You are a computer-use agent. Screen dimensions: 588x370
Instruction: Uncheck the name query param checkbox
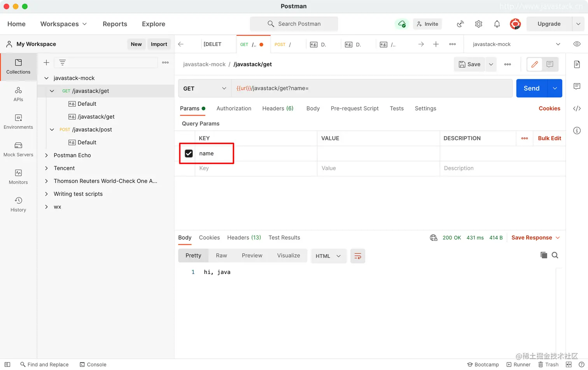189,153
